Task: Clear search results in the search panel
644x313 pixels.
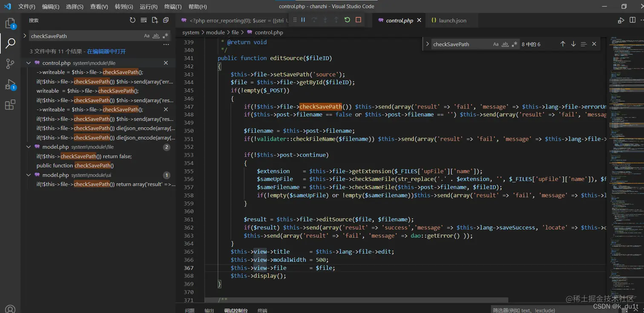Action: (144, 20)
